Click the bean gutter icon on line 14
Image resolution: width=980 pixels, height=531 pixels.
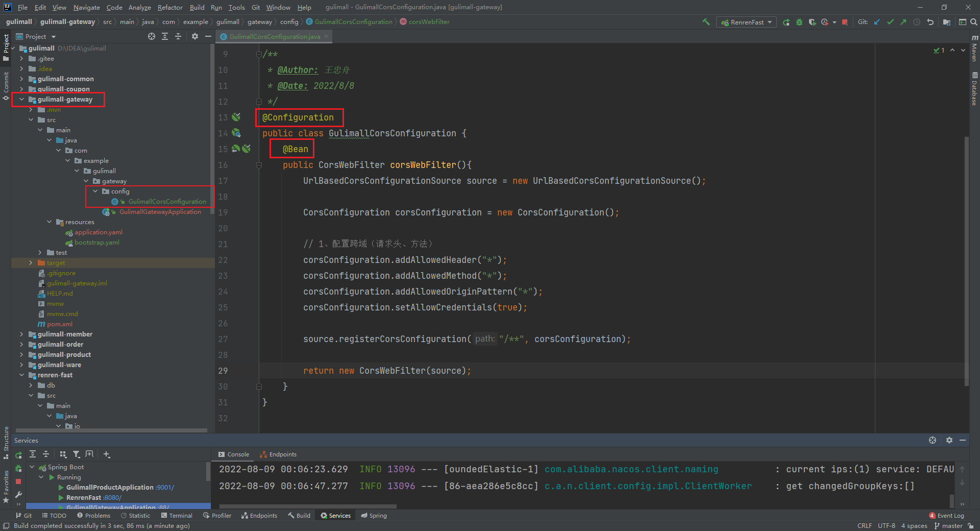[x=236, y=133]
